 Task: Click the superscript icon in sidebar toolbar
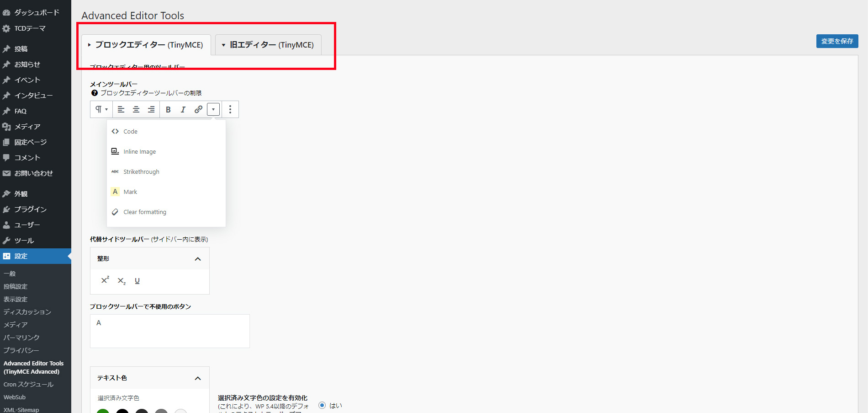click(x=105, y=280)
